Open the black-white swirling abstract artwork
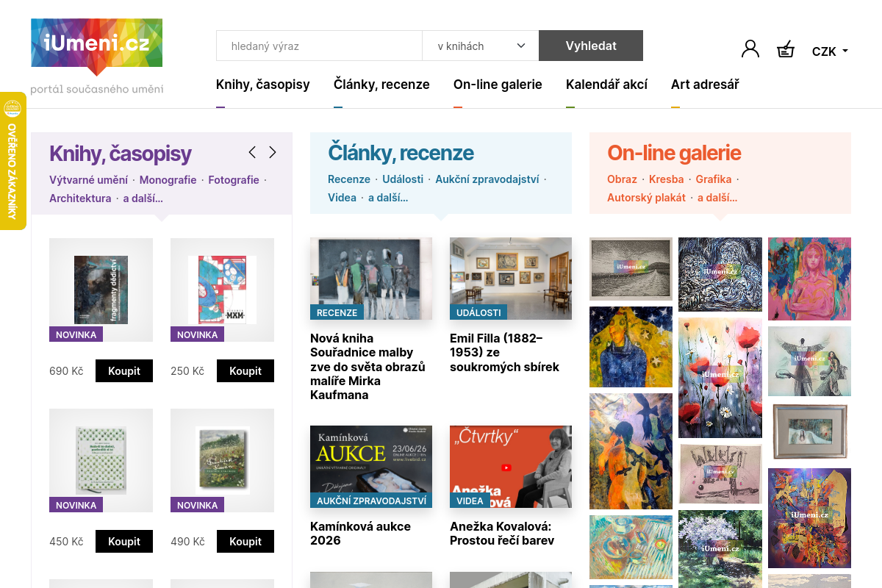882x588 pixels. point(720,274)
